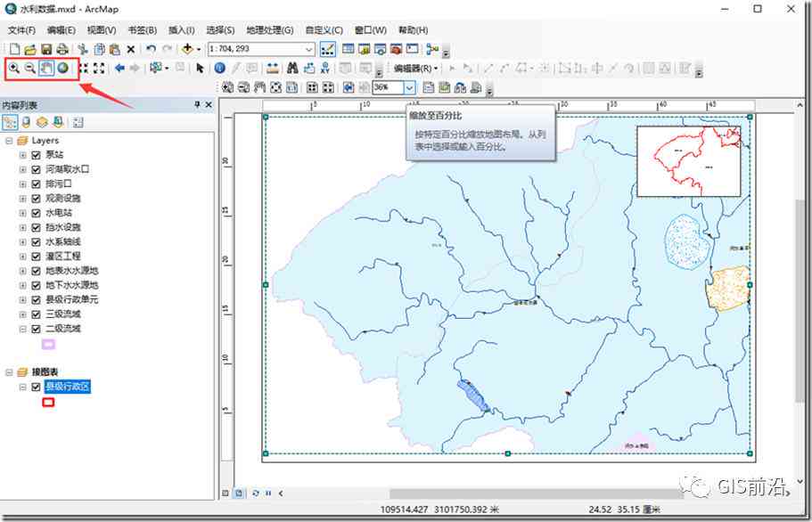This screenshot has width=812, height=522.
Task: Expand the 挡水设施 layer legend
Action: (23, 227)
